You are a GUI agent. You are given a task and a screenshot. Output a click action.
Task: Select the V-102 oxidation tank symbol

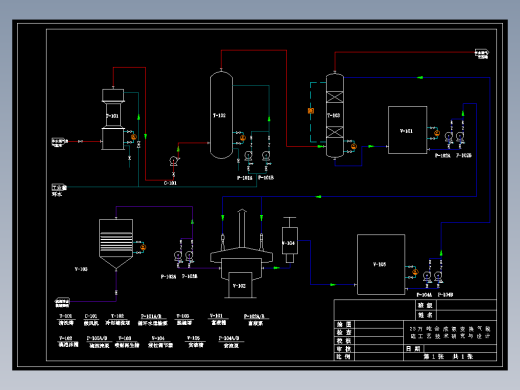point(242,272)
